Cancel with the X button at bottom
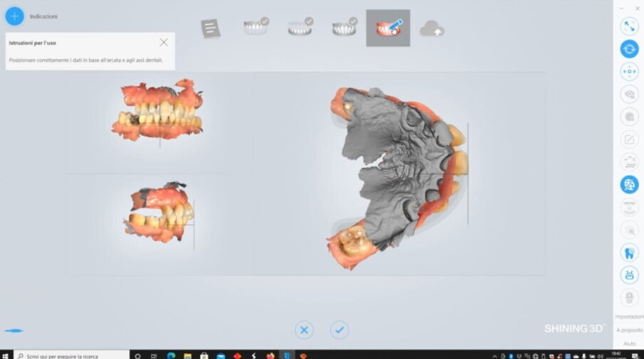Screen dimensions: 644x359 pyautogui.click(x=304, y=330)
